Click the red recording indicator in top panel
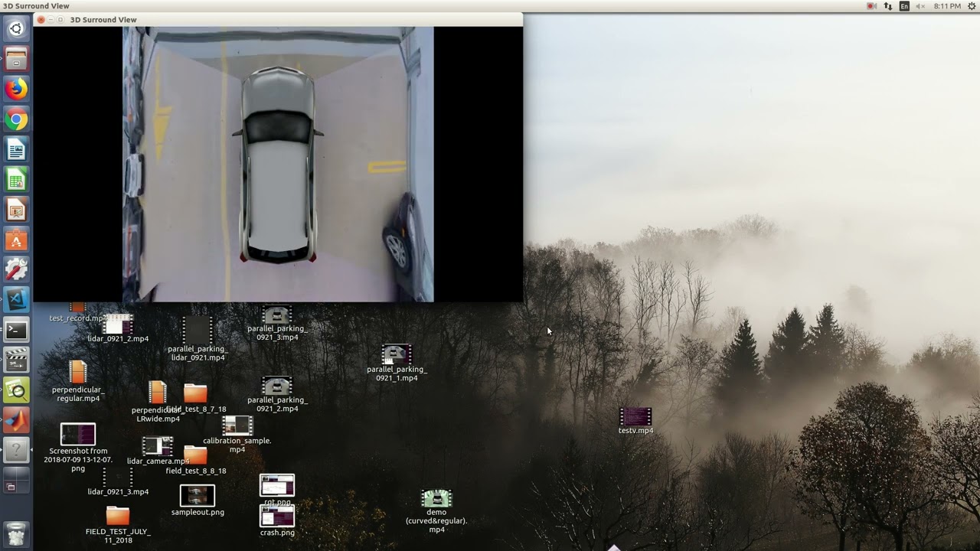Image resolution: width=980 pixels, height=551 pixels. [871, 6]
